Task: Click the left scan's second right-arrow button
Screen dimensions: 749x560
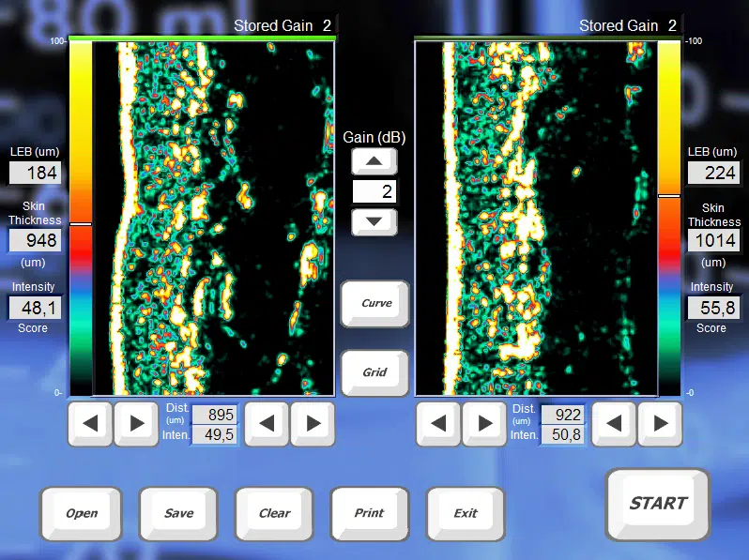Action: point(313,424)
